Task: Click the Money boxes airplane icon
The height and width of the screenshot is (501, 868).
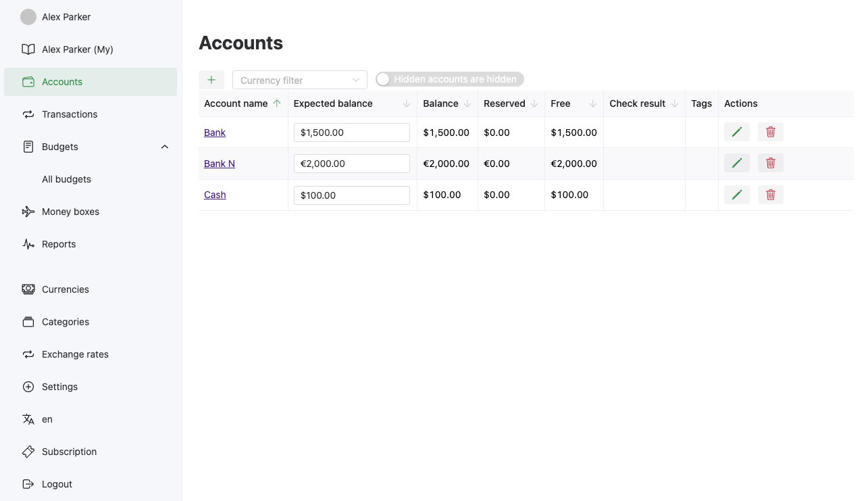Action: [x=28, y=212]
